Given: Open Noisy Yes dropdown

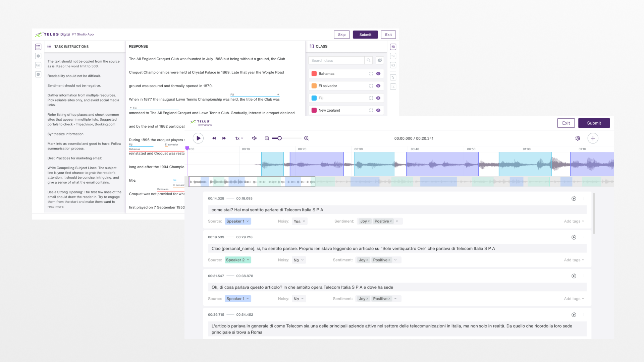Looking at the screenshot, I should coord(299,221).
